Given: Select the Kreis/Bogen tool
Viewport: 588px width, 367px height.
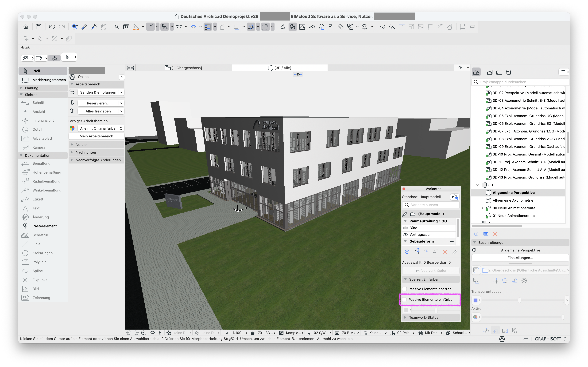Looking at the screenshot, I should [43, 253].
